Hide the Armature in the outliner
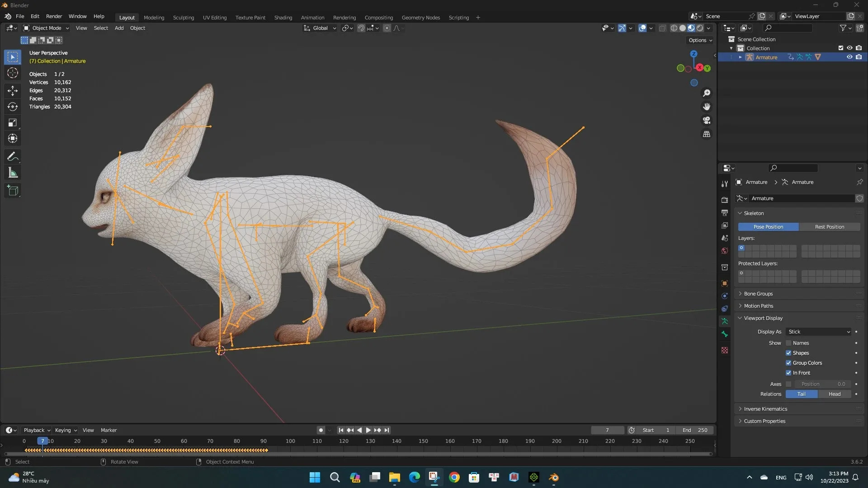 [x=849, y=57]
